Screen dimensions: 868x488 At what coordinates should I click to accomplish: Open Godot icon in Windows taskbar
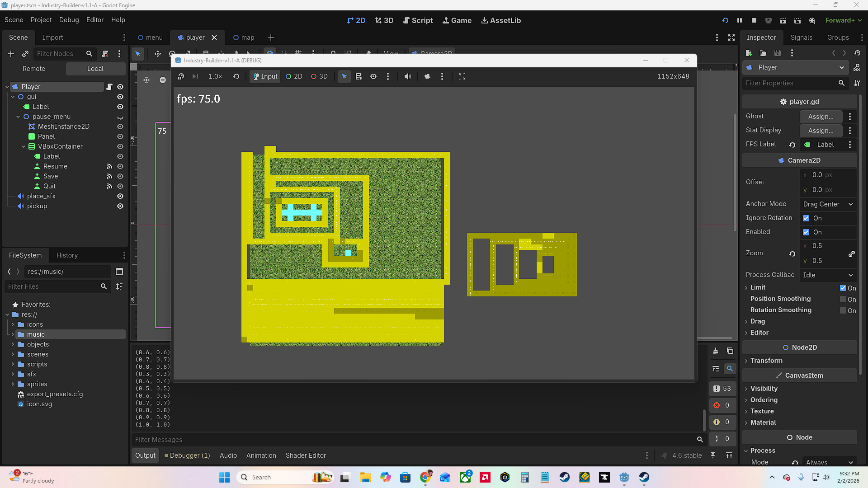pos(624,477)
